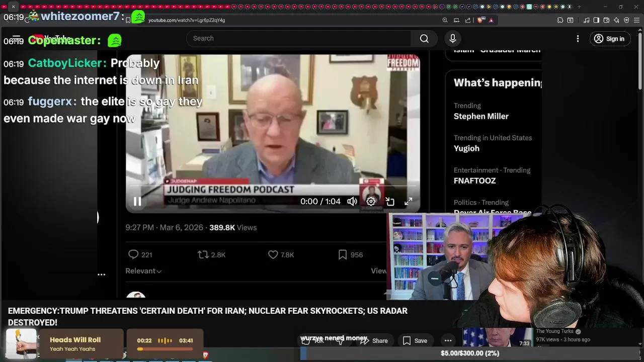The width and height of the screenshot is (644, 362).
Task: Open the FNAFTOOZ trending topic
Action: point(474,180)
